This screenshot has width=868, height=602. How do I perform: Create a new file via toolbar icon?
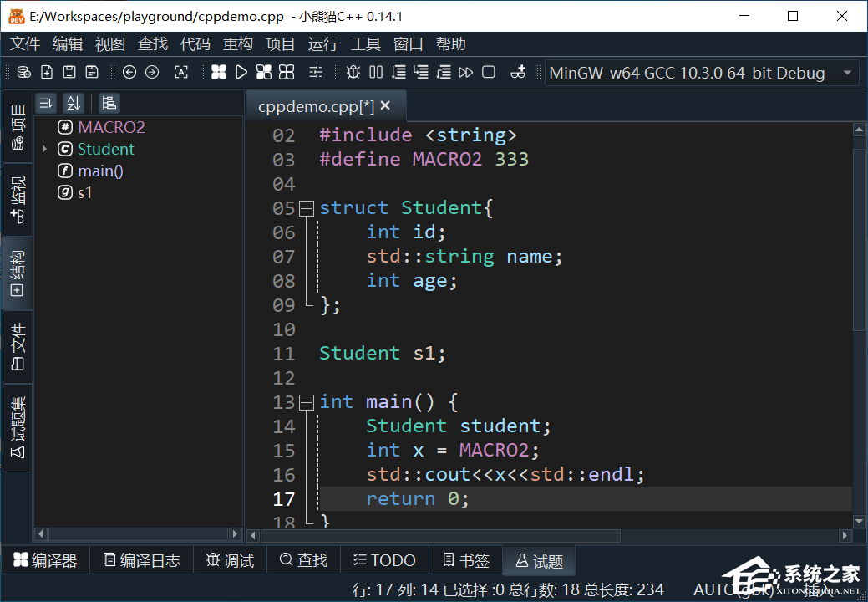[47, 72]
